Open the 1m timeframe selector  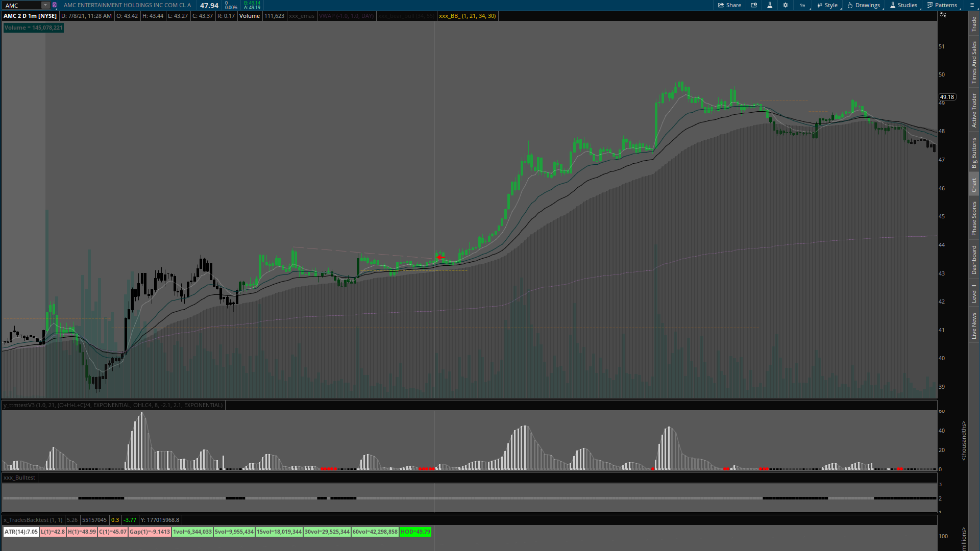[x=803, y=5]
